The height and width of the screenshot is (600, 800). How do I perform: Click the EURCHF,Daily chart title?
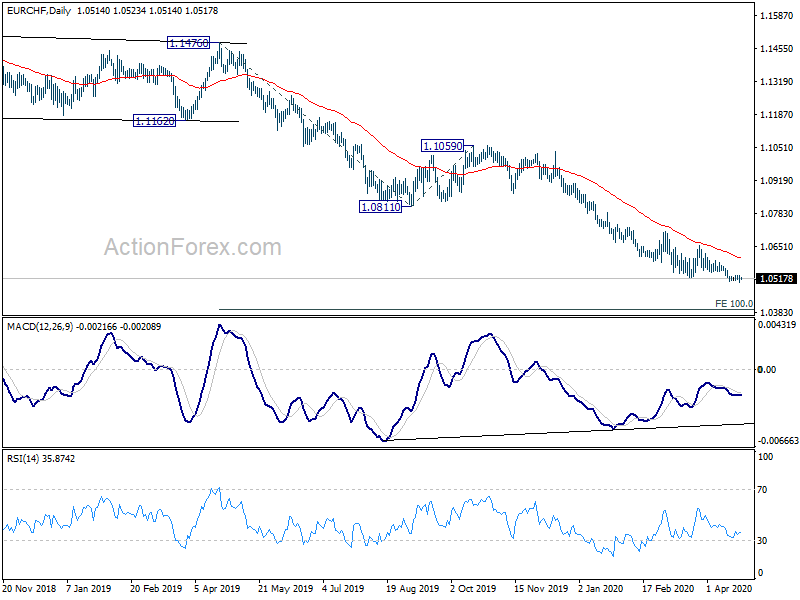39,11
